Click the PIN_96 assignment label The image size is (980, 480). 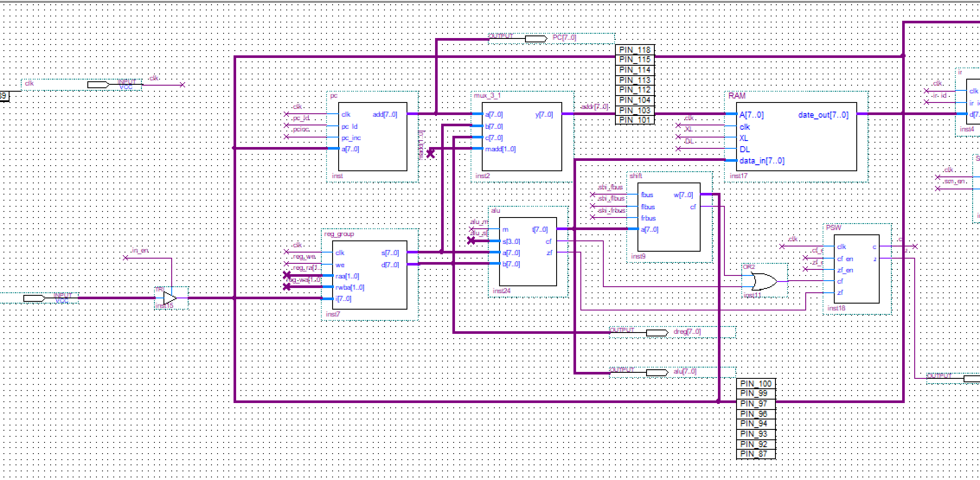tap(756, 414)
